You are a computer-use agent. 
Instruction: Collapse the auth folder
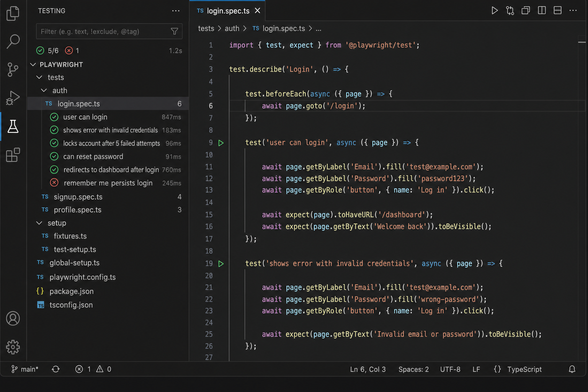(44, 90)
